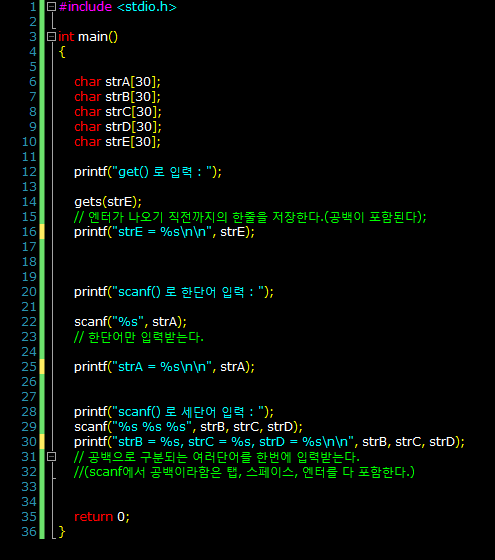
Task: Click the comment on line 15
Action: [250, 217]
